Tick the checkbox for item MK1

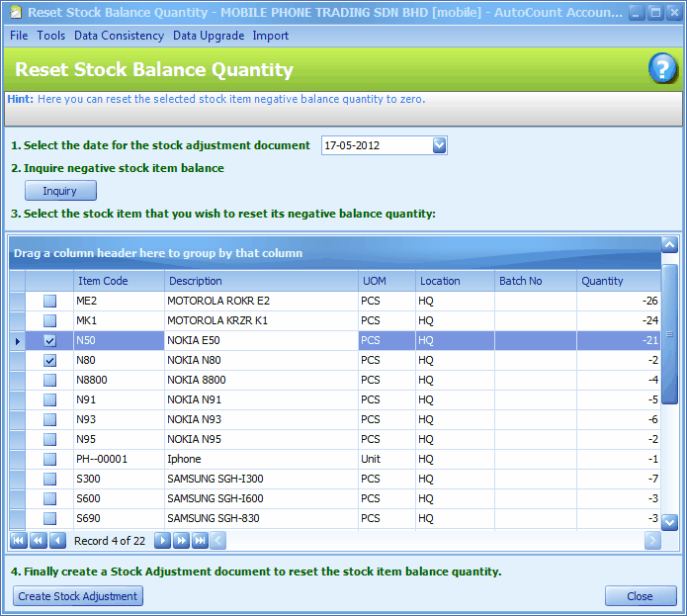(50, 320)
